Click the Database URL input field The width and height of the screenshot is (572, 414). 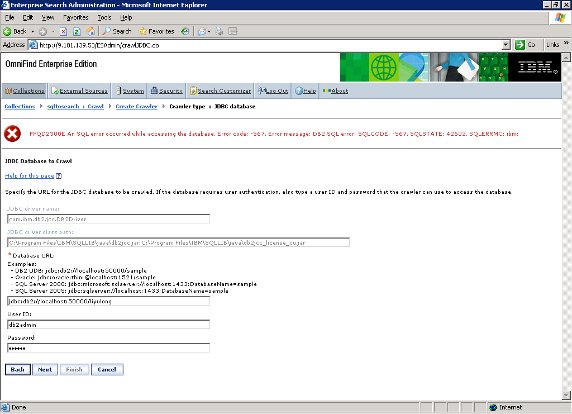click(108, 301)
